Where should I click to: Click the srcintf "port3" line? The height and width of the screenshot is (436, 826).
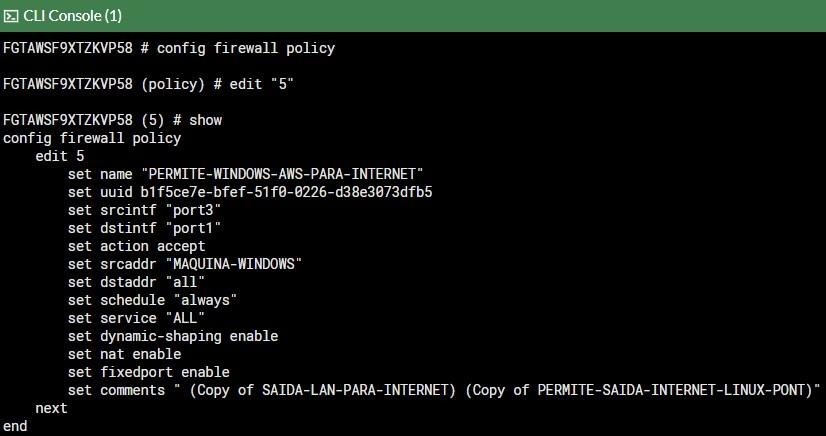point(144,210)
